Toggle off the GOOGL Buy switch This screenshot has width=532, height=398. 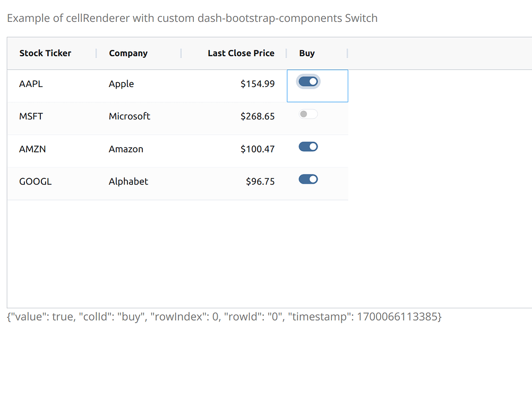[x=308, y=179]
